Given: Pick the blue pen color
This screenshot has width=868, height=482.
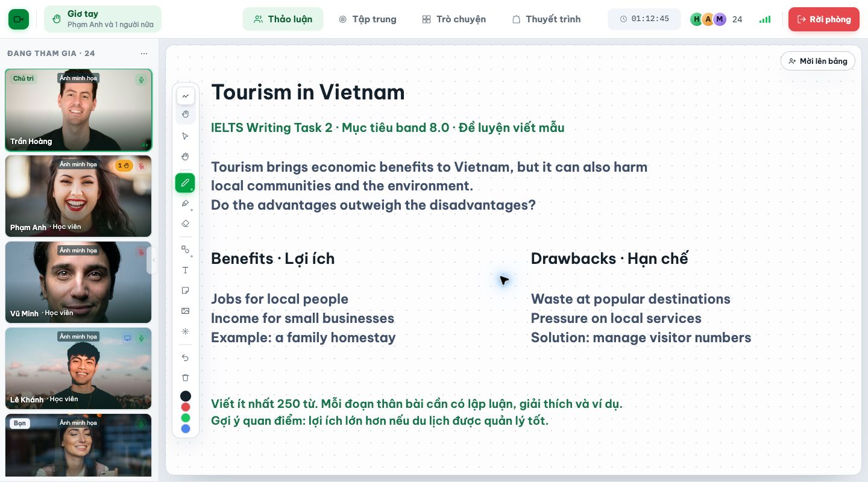Looking at the screenshot, I should (186, 428).
